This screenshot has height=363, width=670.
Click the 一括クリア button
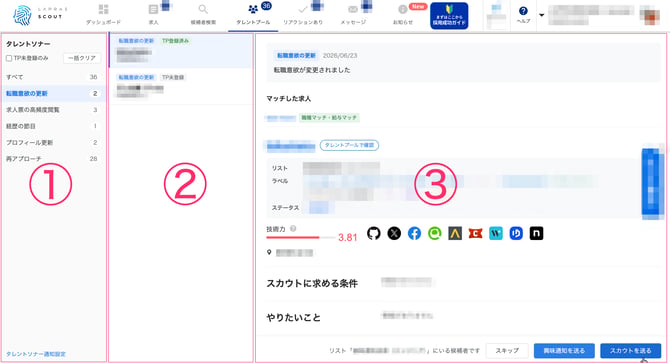82,58
